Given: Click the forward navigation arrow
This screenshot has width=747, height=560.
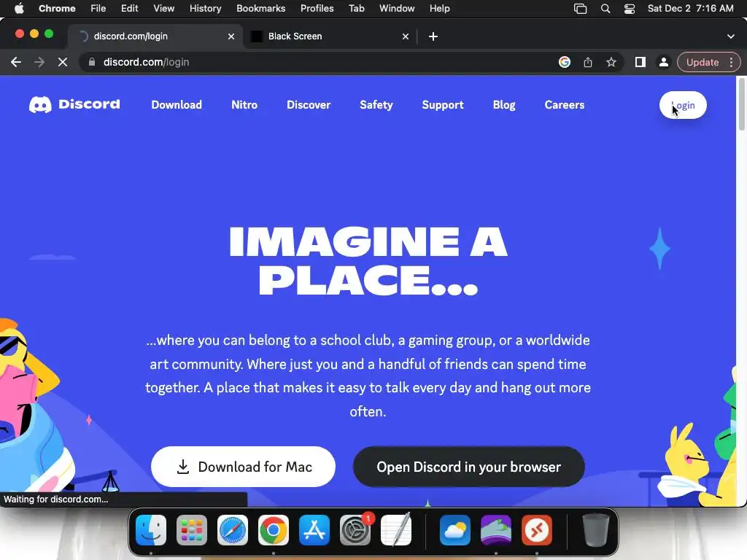Looking at the screenshot, I should (39, 62).
